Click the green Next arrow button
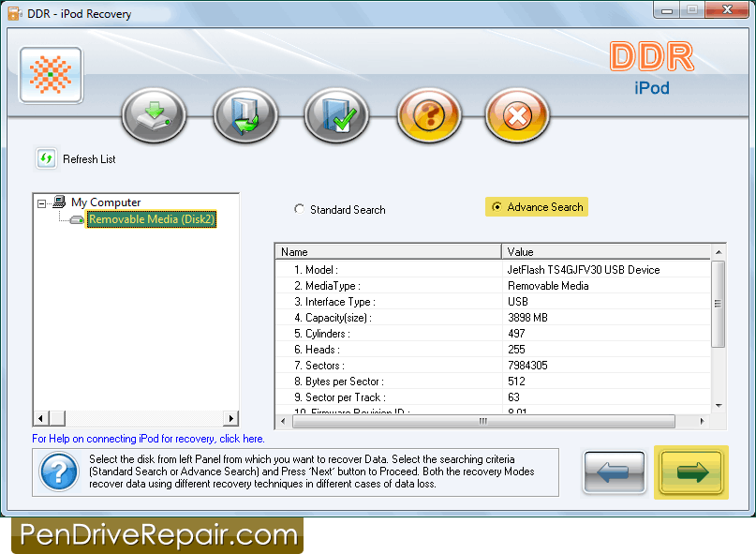This screenshot has width=756, height=554. (x=691, y=472)
